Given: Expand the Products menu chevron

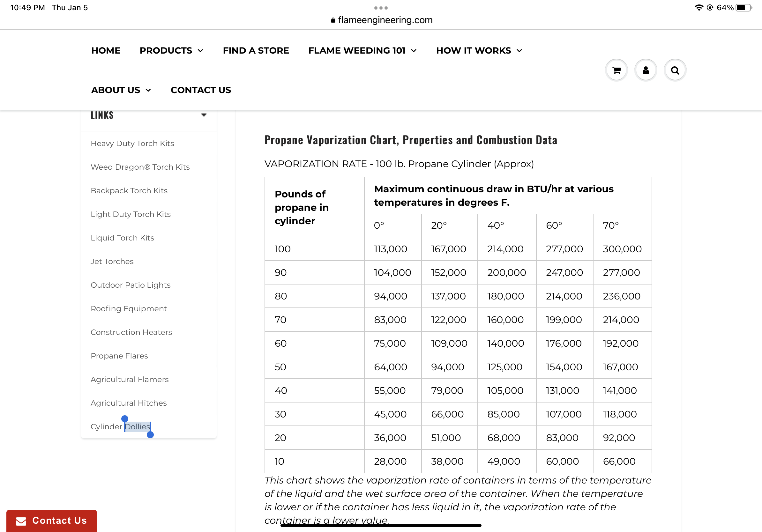Looking at the screenshot, I should 200,51.
